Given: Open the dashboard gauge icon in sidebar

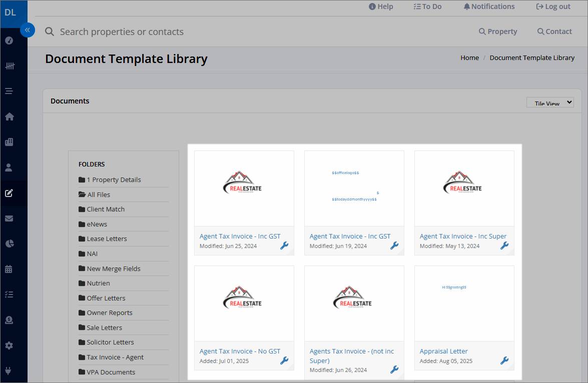Looking at the screenshot, I should tap(10, 40).
